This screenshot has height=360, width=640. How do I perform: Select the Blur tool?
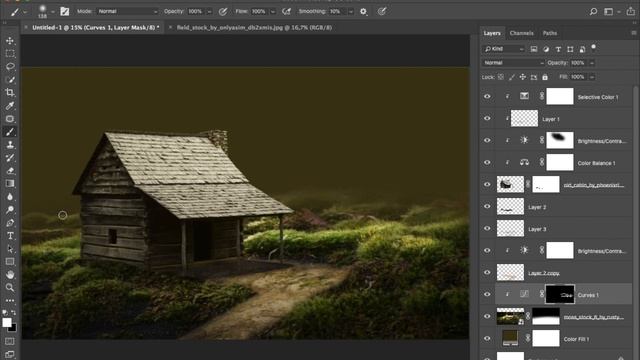click(x=10, y=197)
